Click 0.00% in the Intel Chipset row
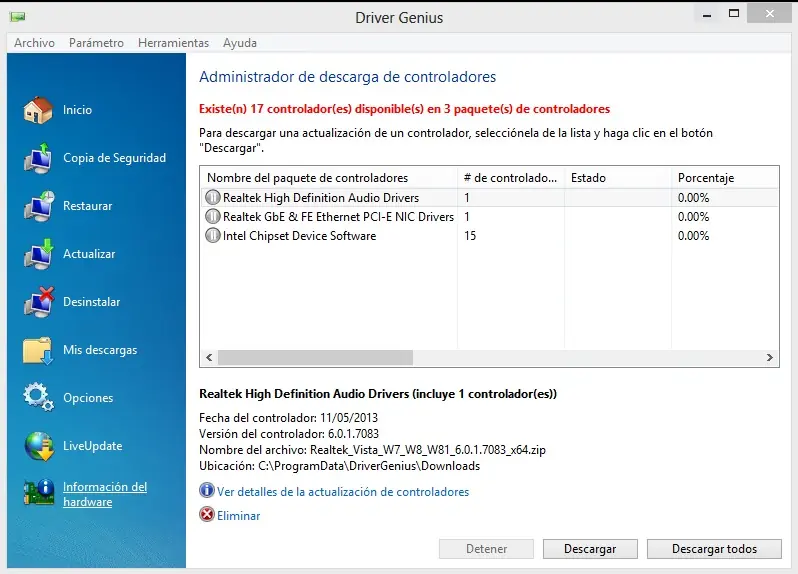This screenshot has height=574, width=798. 693,236
